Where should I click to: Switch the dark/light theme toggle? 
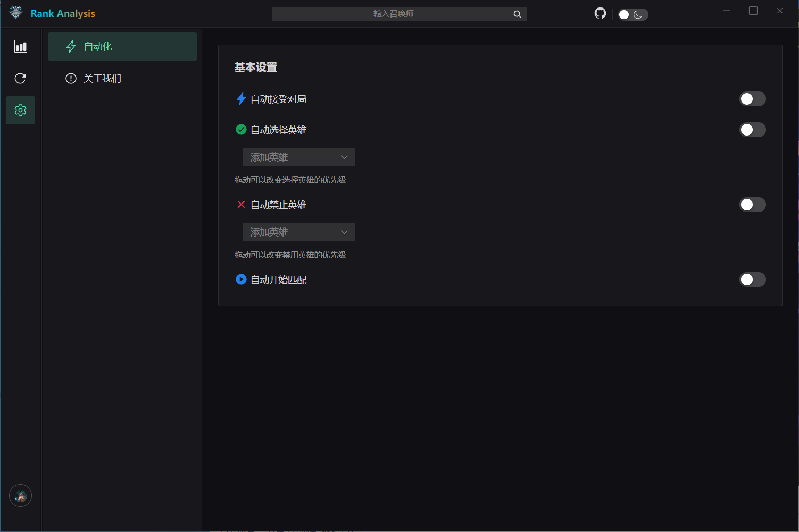pos(632,14)
